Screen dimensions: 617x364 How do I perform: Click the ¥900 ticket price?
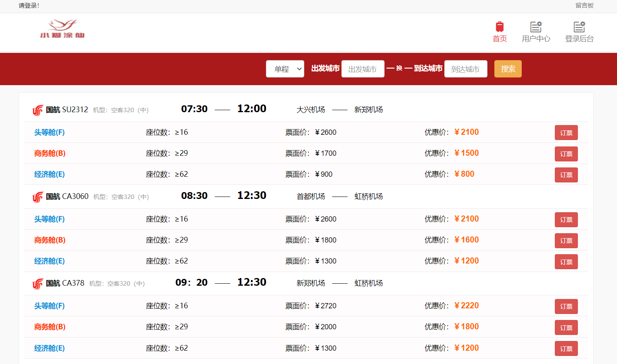point(324,174)
